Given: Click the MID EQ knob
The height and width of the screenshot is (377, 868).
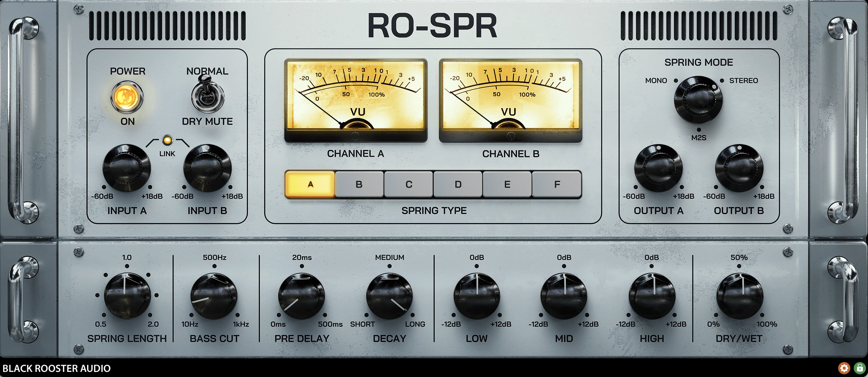Looking at the screenshot, I should pos(564,295).
